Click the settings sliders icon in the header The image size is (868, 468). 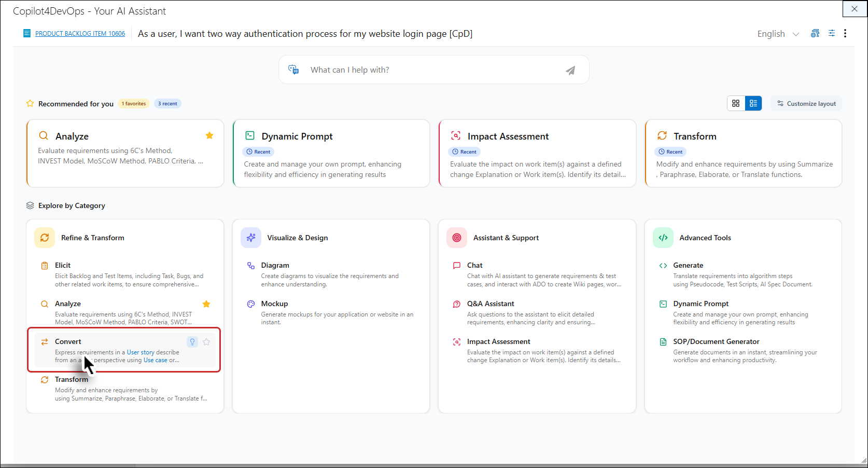click(831, 33)
